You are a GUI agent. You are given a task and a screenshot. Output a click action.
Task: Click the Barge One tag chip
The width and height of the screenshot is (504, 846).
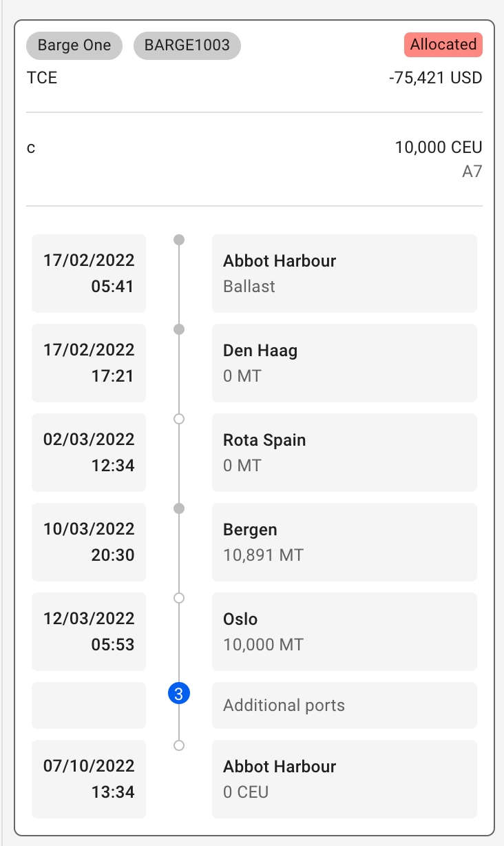pyautogui.click(x=74, y=45)
